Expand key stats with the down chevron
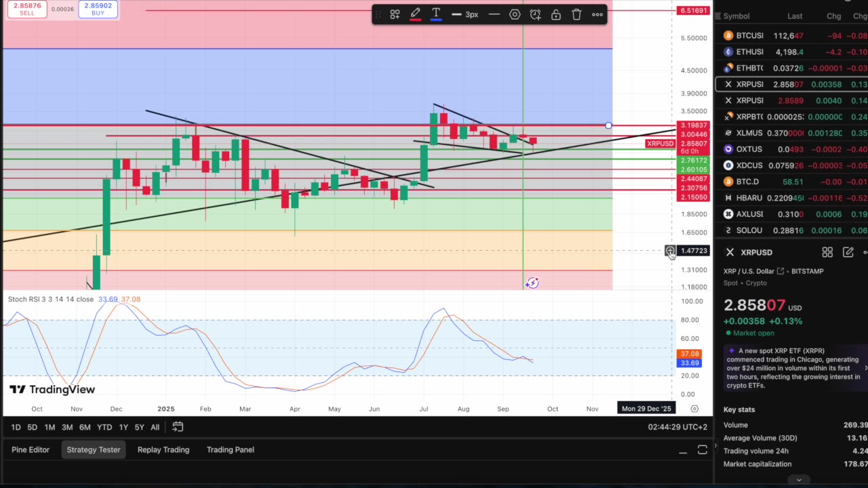The height and width of the screenshot is (488, 868). tap(799, 480)
